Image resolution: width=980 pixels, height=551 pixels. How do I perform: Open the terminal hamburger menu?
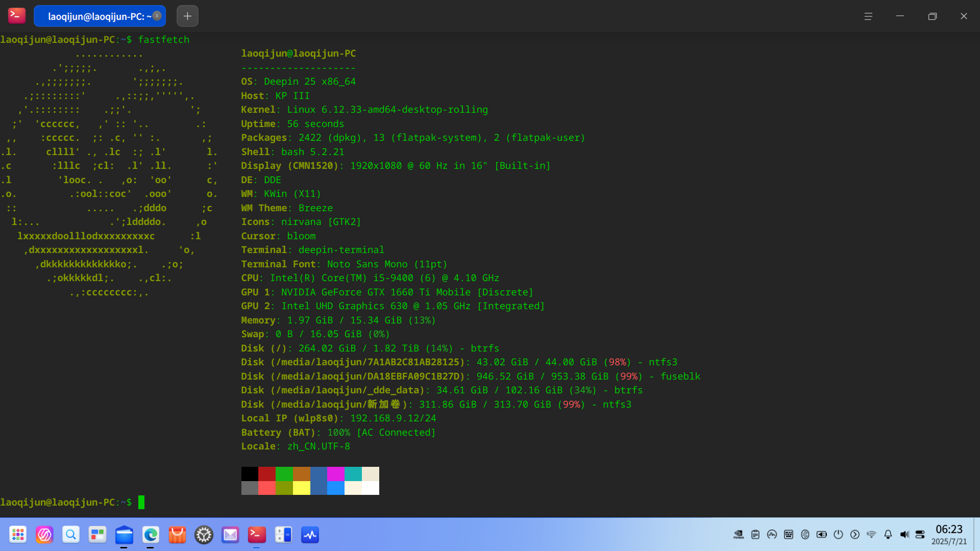click(868, 16)
